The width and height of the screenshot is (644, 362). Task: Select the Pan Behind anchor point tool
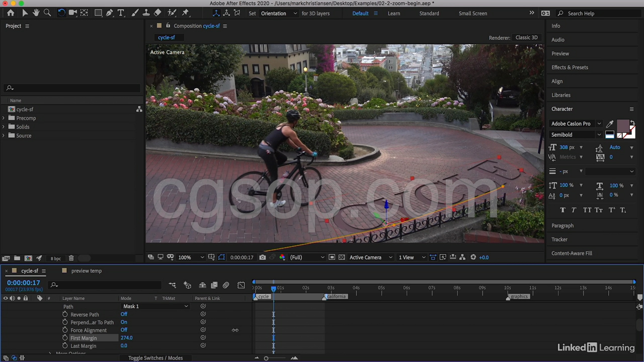pyautogui.click(x=84, y=13)
